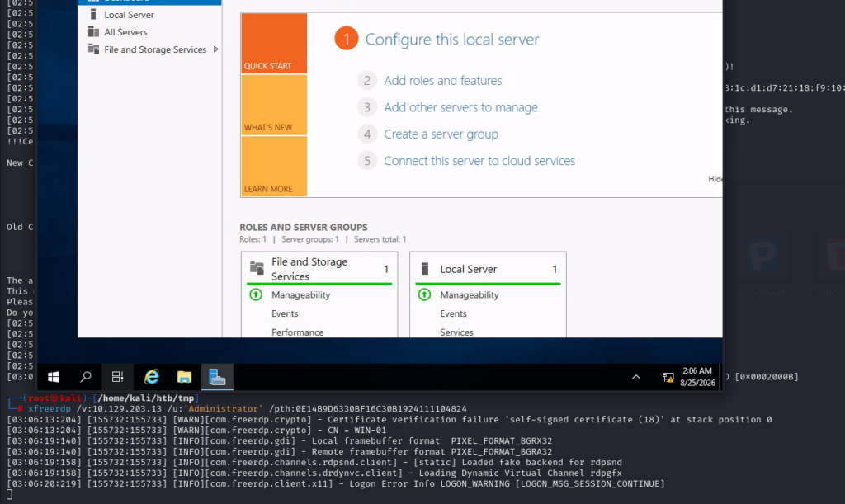Viewport: 845px width, 504px height.
Task: Click the Local Server tile icon
Action: coord(425,269)
